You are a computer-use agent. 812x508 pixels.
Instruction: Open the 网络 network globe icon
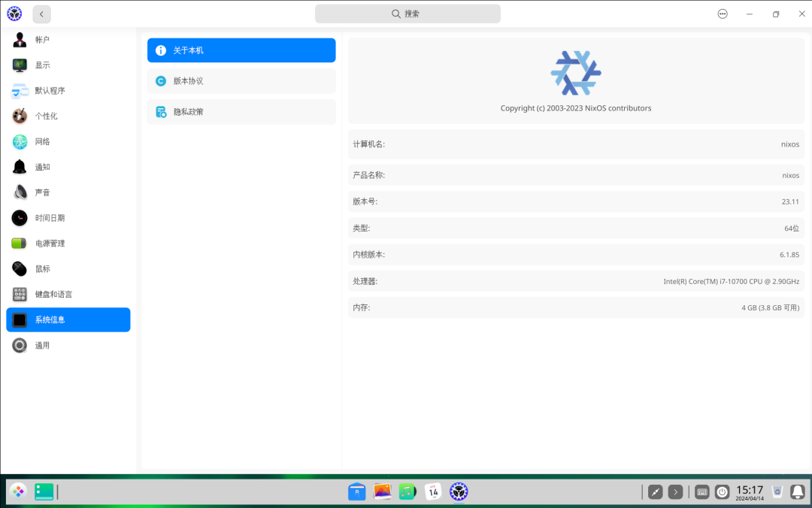click(x=20, y=141)
